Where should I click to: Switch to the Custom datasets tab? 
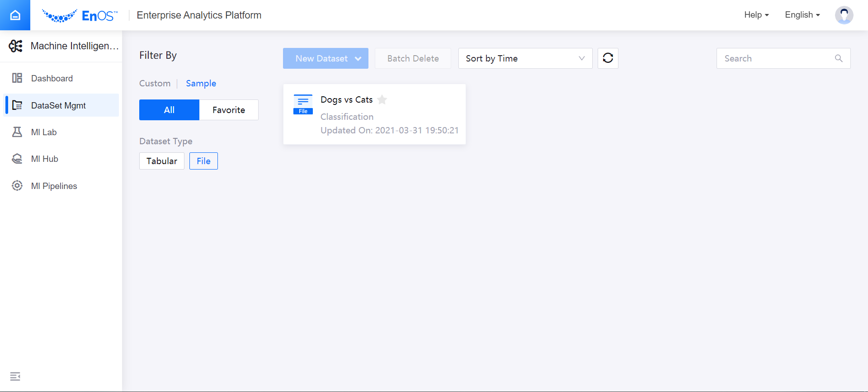(155, 83)
